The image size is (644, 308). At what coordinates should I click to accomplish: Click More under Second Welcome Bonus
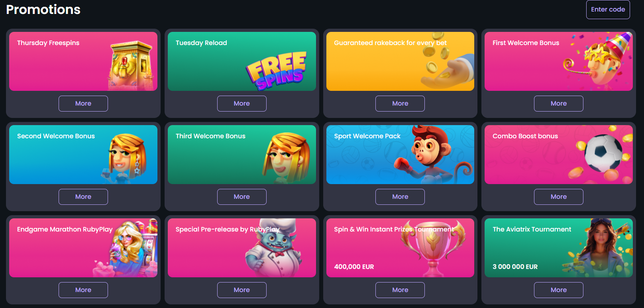83,197
